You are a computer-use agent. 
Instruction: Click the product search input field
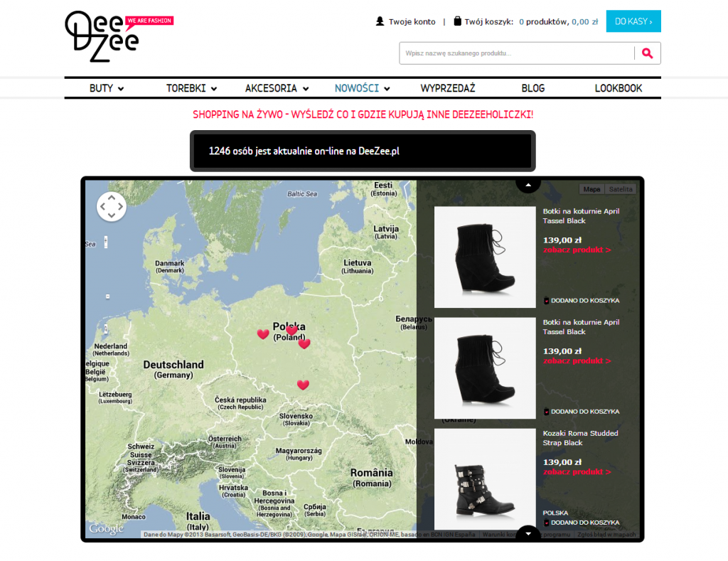click(516, 53)
